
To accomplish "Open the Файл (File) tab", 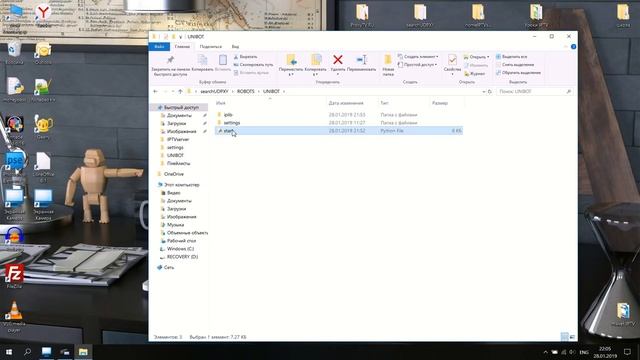I will 159,47.
